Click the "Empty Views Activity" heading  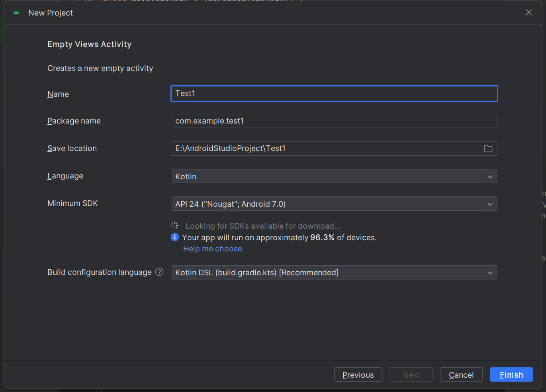(x=90, y=44)
